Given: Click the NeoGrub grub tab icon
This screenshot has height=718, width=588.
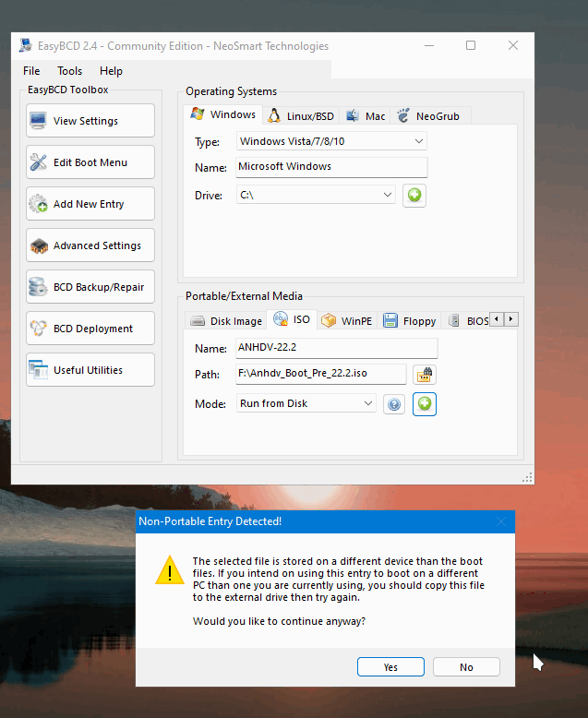Looking at the screenshot, I should point(403,116).
